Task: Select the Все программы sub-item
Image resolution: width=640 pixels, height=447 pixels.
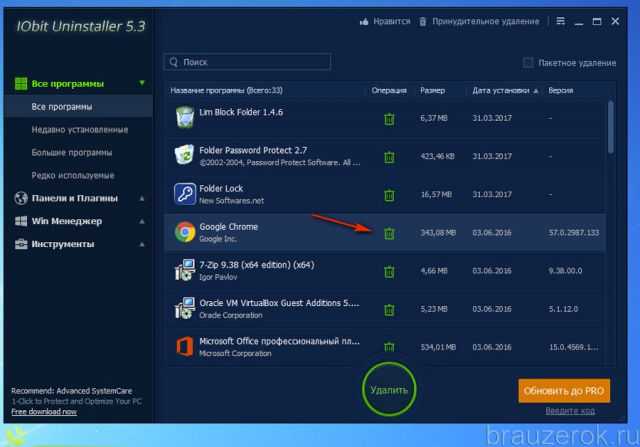Action: click(x=78, y=107)
